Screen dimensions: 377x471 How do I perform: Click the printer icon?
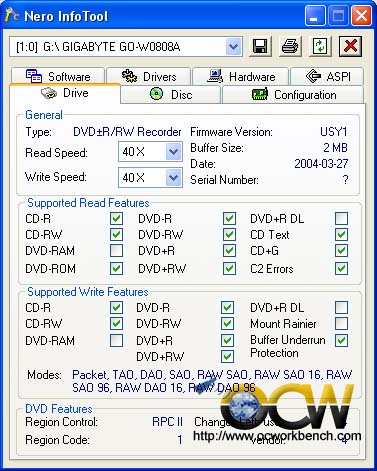pos(290,46)
